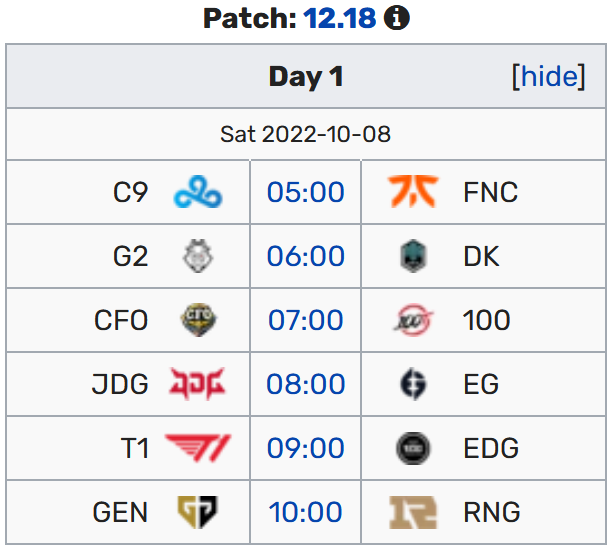This screenshot has width=614, height=551.
Task: Open the 09:00 T1 vs EDG match
Action: pos(305,448)
